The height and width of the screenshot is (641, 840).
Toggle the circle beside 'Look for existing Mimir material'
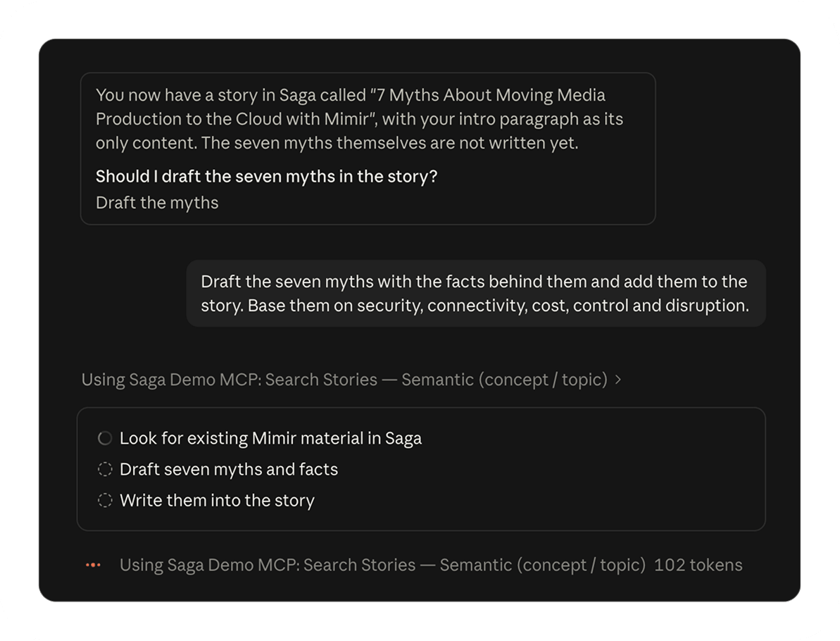click(105, 438)
